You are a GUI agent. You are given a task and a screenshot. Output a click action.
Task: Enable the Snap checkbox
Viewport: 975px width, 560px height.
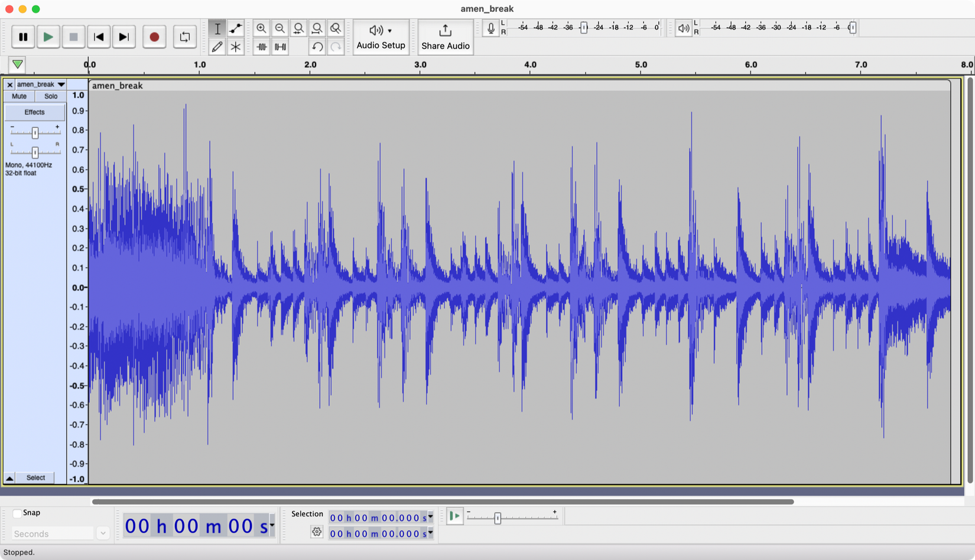[17, 513]
